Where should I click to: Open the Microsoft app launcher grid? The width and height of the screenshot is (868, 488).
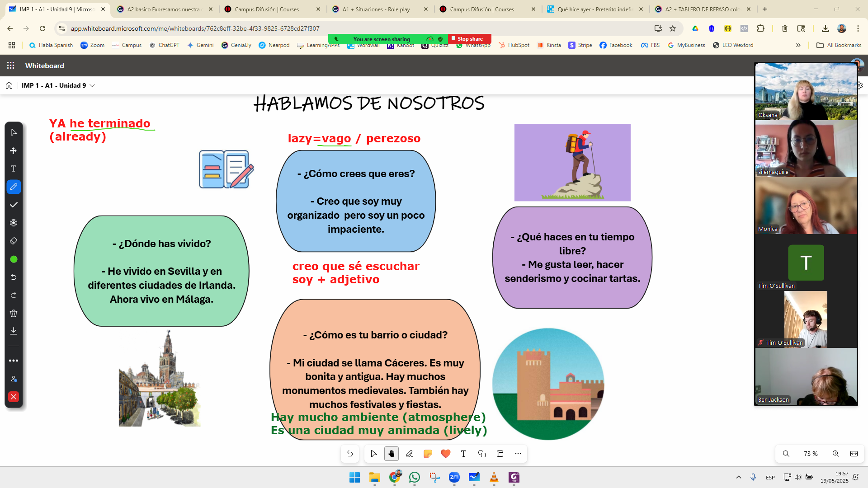point(11,66)
